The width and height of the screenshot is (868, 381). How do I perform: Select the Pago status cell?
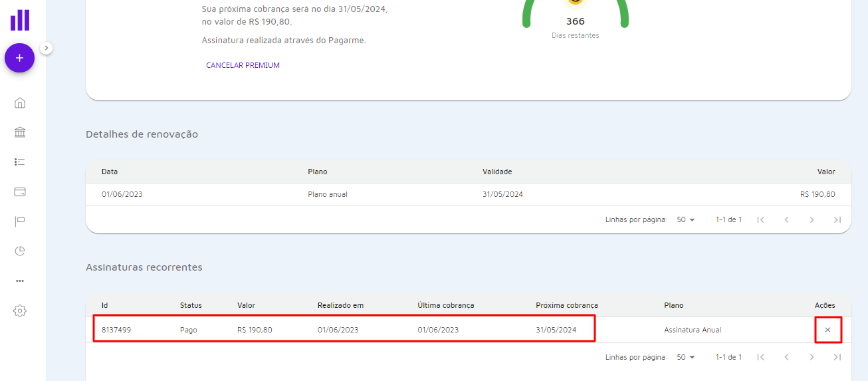click(189, 330)
